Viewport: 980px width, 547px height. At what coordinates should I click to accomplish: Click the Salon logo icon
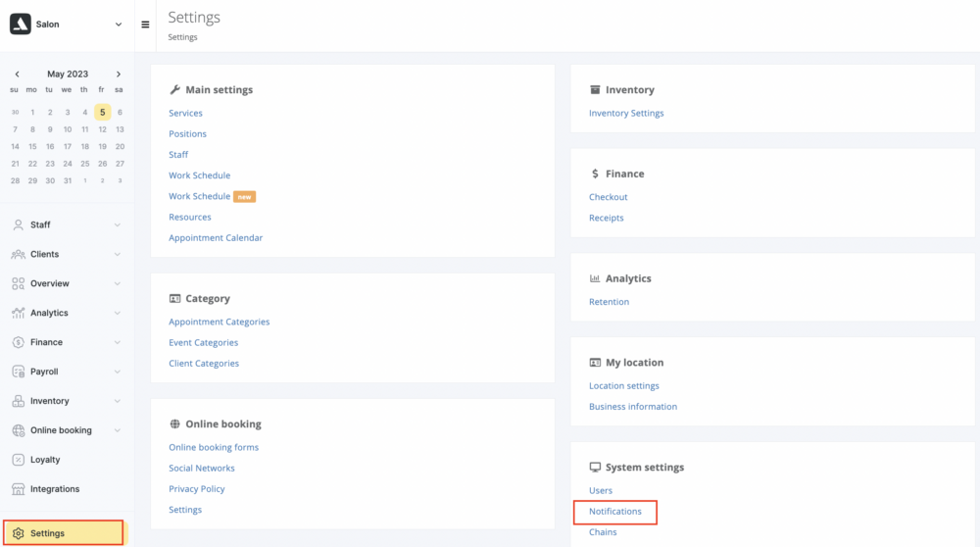[20, 24]
